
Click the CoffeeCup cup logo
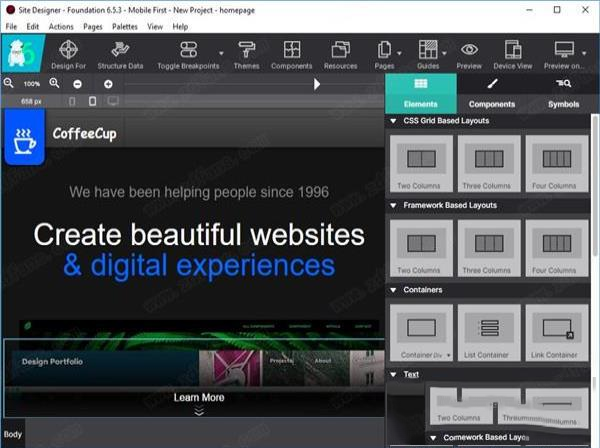click(x=25, y=139)
